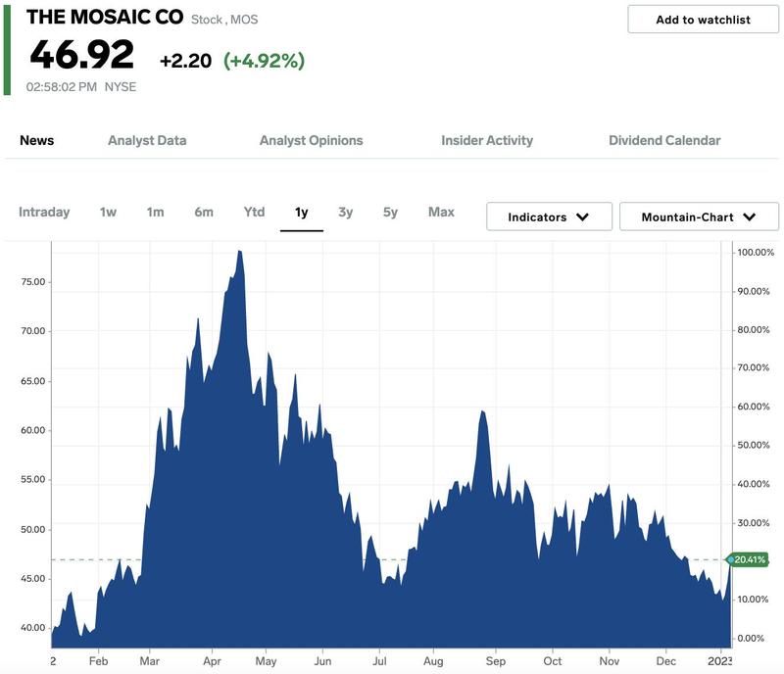The image size is (784, 674).
Task: Click the 02:58:02 PM NYSE timestamp
Action: [x=81, y=87]
